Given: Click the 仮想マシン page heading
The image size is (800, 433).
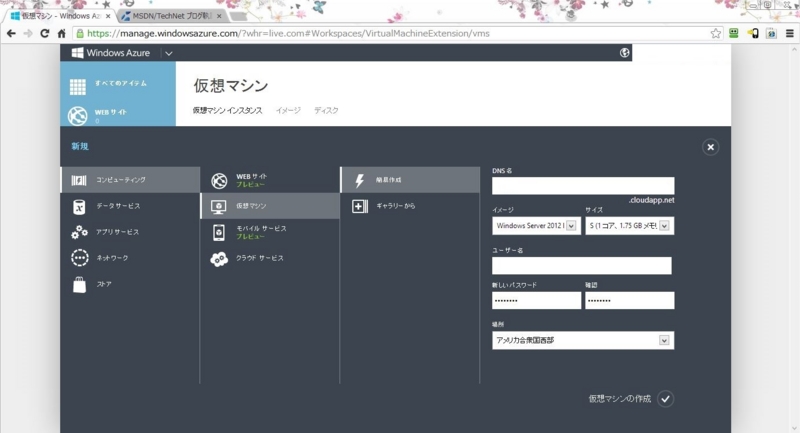Looking at the screenshot, I should (x=231, y=85).
